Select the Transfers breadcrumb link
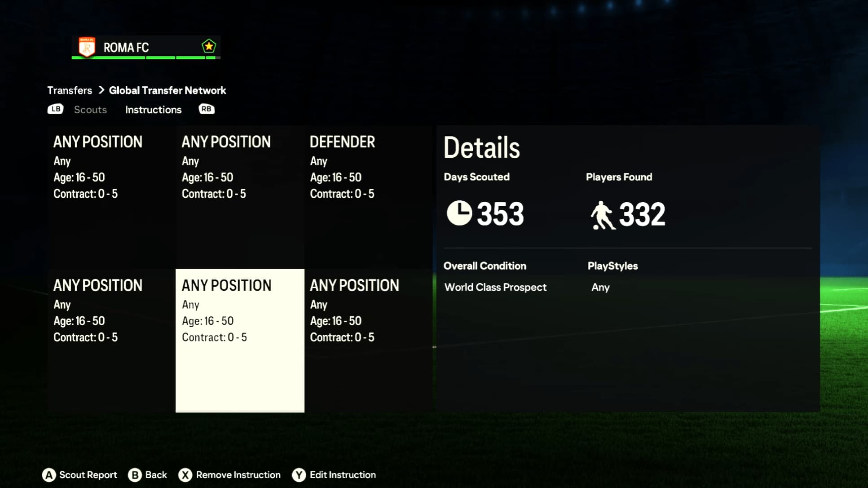Viewport: 868px width, 488px height. pyautogui.click(x=70, y=90)
